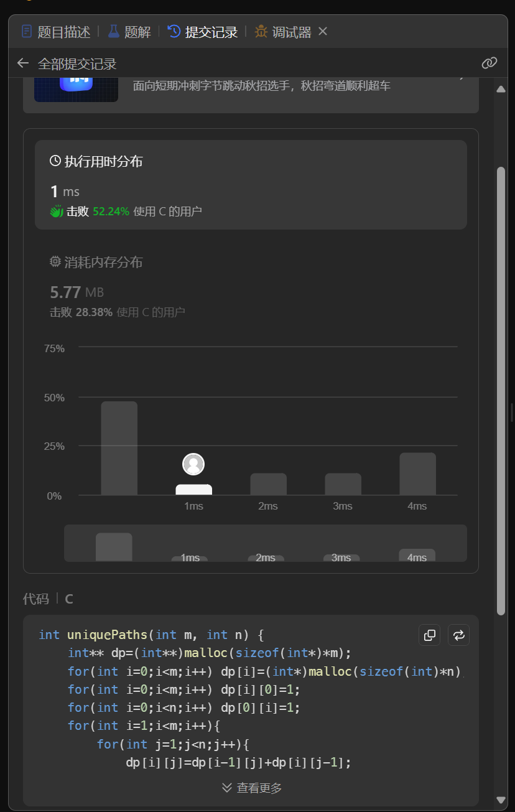
Task: Click the scrollbar down arrow
Action: [x=501, y=800]
